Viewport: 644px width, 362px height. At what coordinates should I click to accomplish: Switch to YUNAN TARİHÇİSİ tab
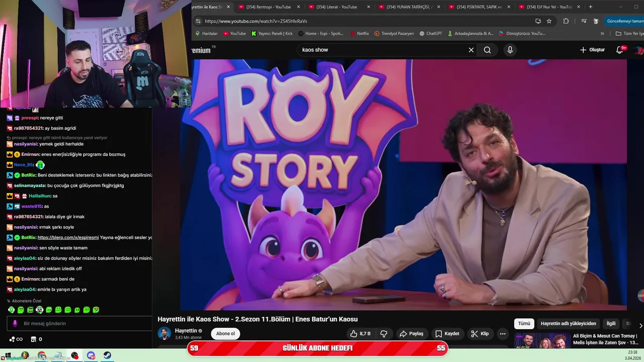[x=410, y=7]
